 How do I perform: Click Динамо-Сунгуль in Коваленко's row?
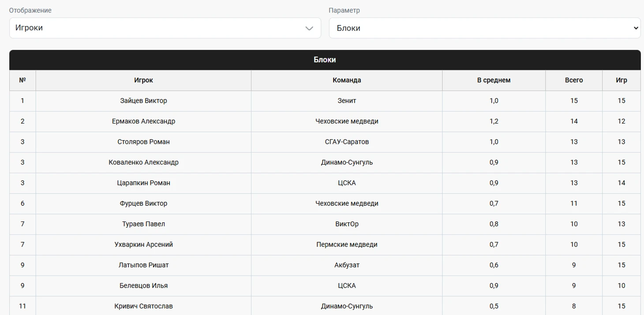[347, 162]
